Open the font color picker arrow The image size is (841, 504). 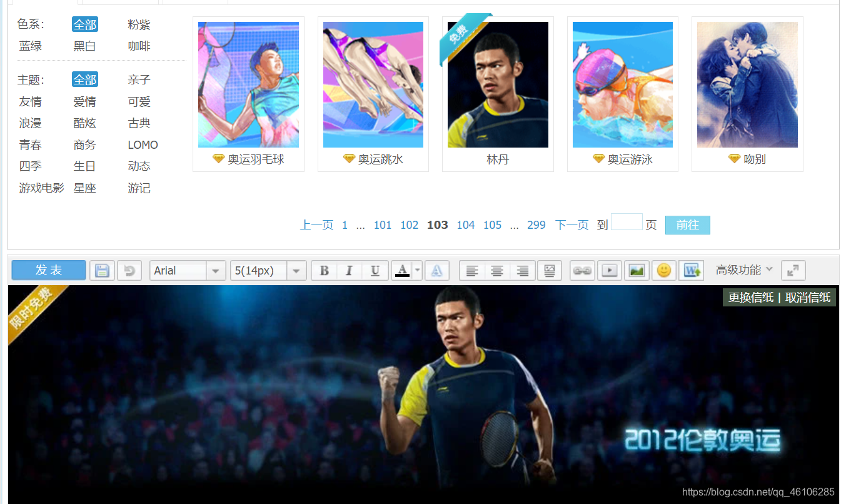click(x=418, y=270)
